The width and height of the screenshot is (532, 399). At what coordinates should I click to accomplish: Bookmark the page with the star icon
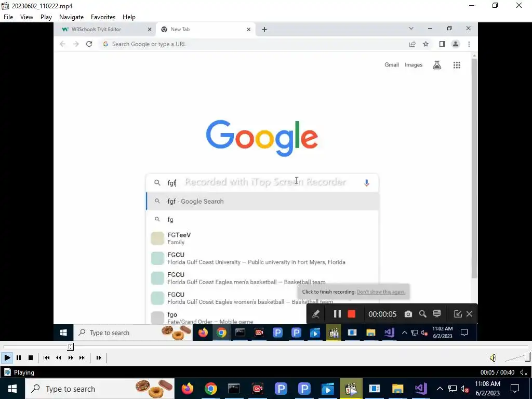[x=426, y=44]
